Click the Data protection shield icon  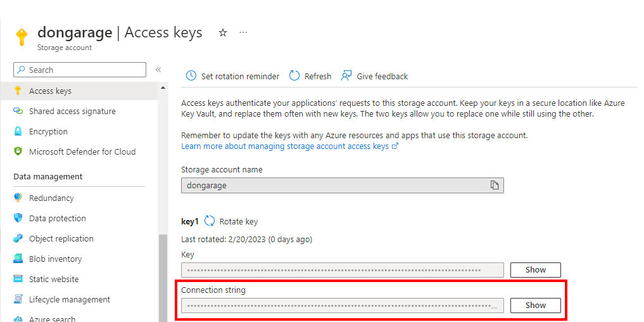coord(18,218)
